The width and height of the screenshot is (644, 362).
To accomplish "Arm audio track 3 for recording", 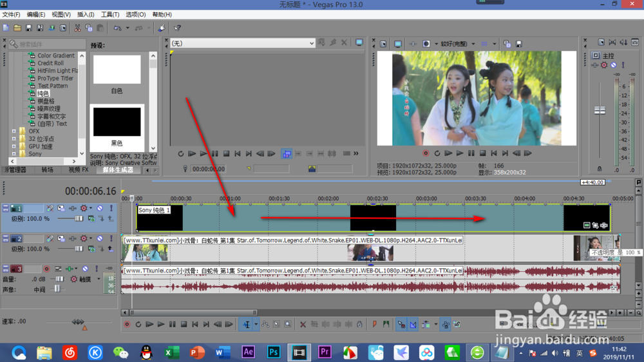I will [46, 269].
